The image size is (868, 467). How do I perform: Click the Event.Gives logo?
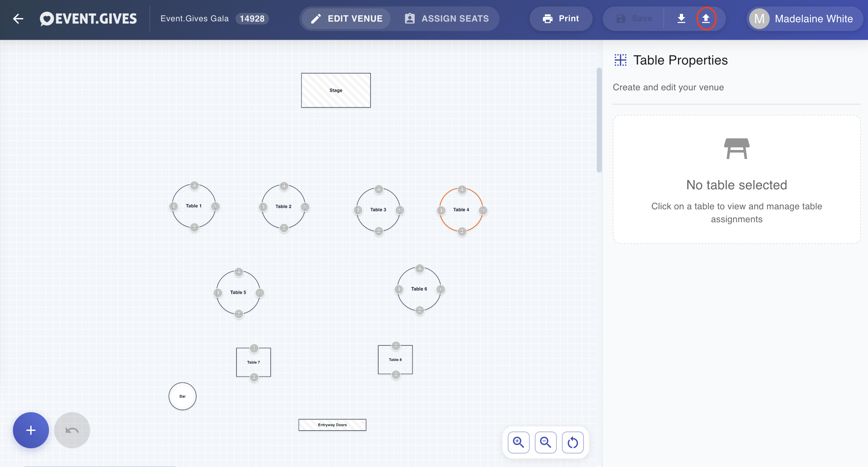click(88, 19)
